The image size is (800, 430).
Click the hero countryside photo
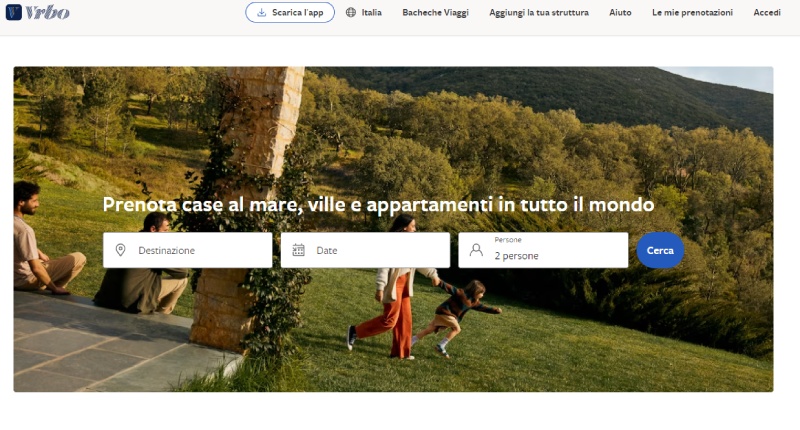click(x=393, y=229)
